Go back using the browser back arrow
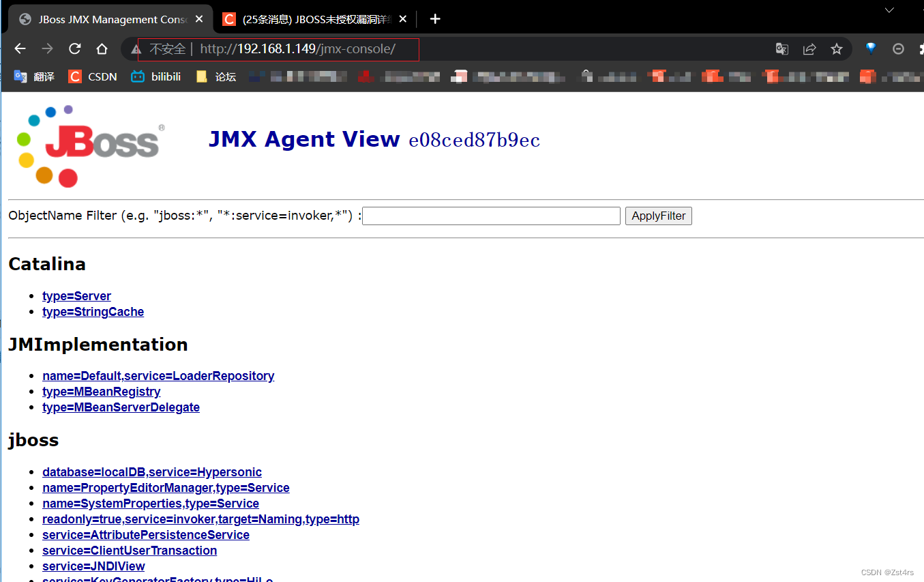The image size is (924, 582). tap(20, 49)
